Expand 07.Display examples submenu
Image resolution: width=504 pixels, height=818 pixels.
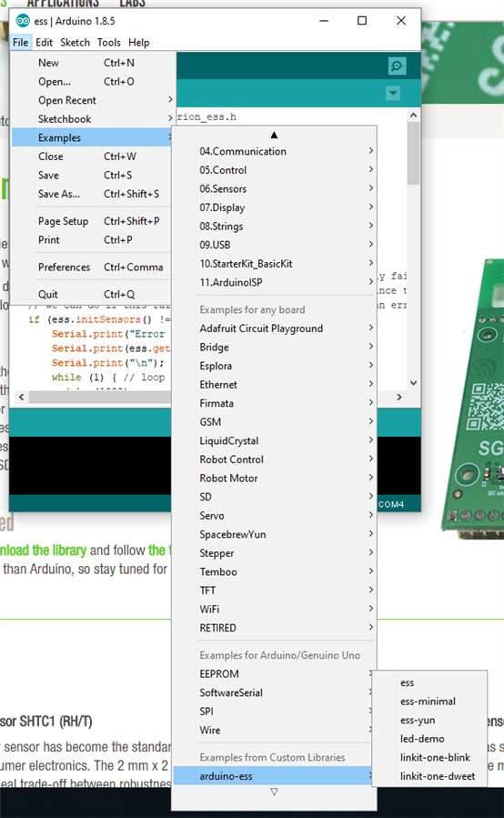pyautogui.click(x=274, y=207)
